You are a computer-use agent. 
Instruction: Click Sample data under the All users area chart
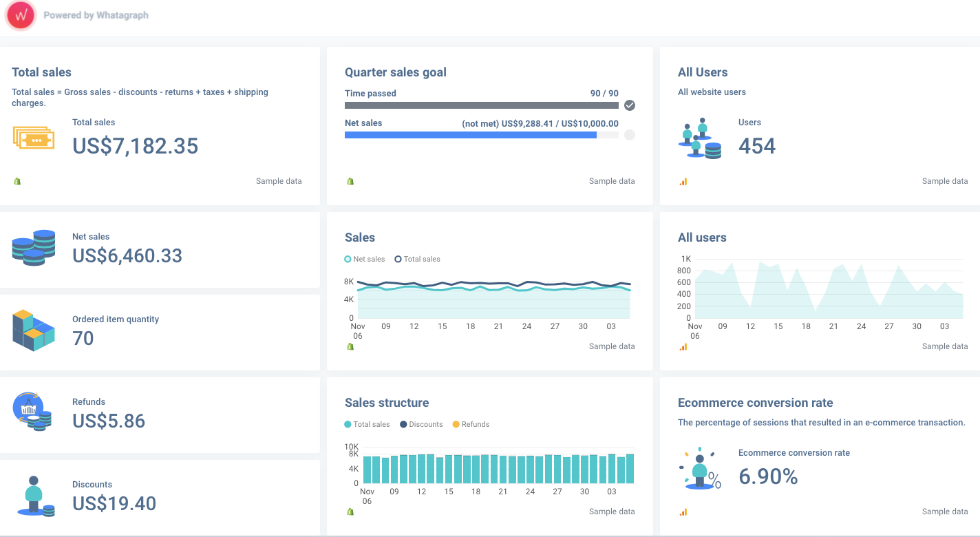pos(945,346)
